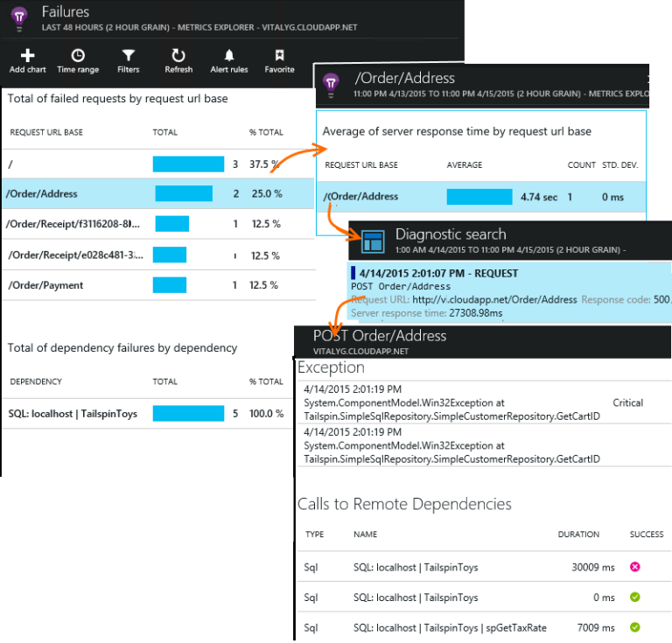Open the Alert rules bell icon
The height and width of the screenshot is (643, 672).
[x=229, y=56]
